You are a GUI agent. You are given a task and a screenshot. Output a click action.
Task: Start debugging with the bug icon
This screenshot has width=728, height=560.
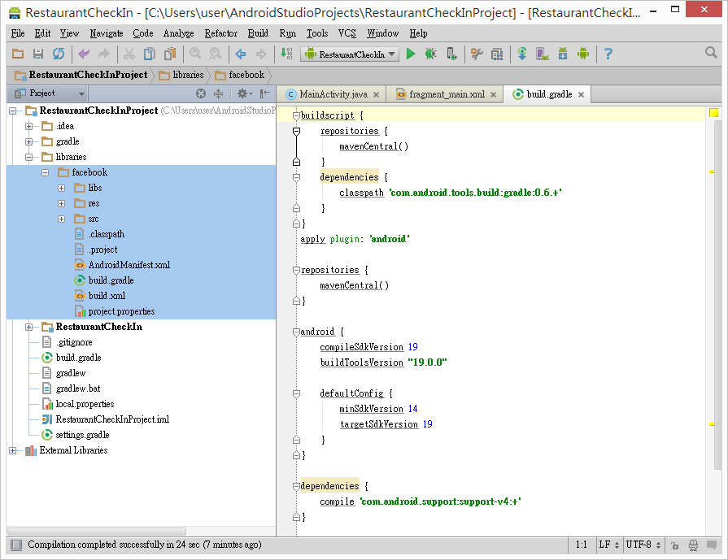click(431, 54)
